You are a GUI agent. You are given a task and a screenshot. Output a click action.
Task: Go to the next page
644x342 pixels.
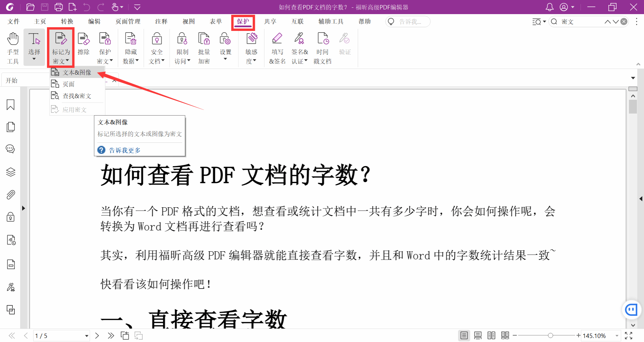point(97,336)
